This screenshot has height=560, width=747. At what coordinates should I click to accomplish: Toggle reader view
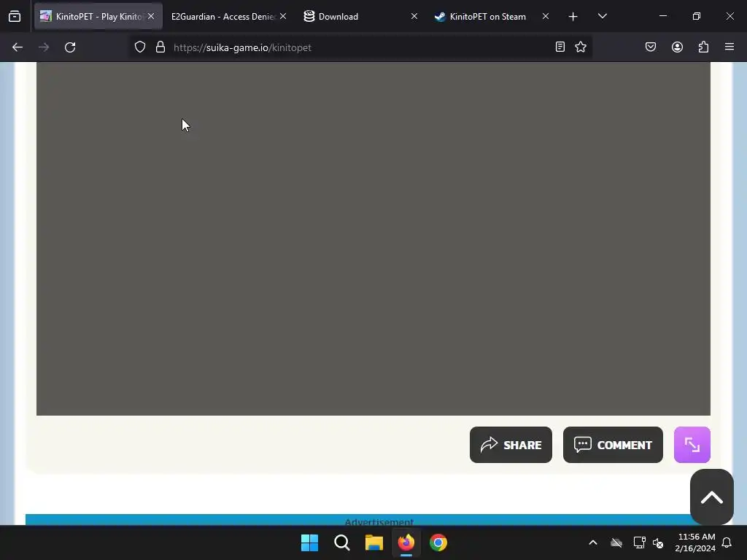tap(560, 47)
